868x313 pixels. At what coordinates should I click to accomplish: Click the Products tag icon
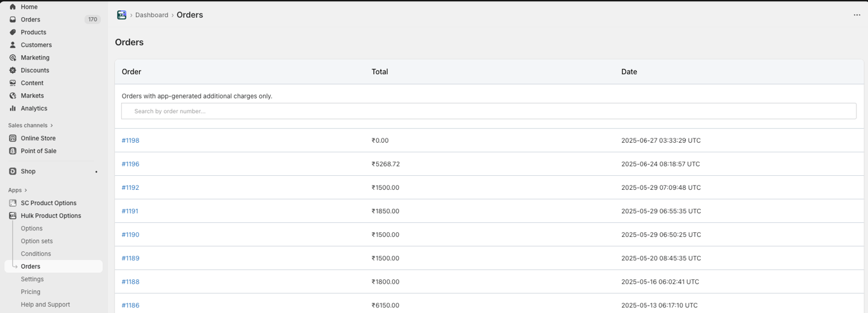[x=13, y=32]
